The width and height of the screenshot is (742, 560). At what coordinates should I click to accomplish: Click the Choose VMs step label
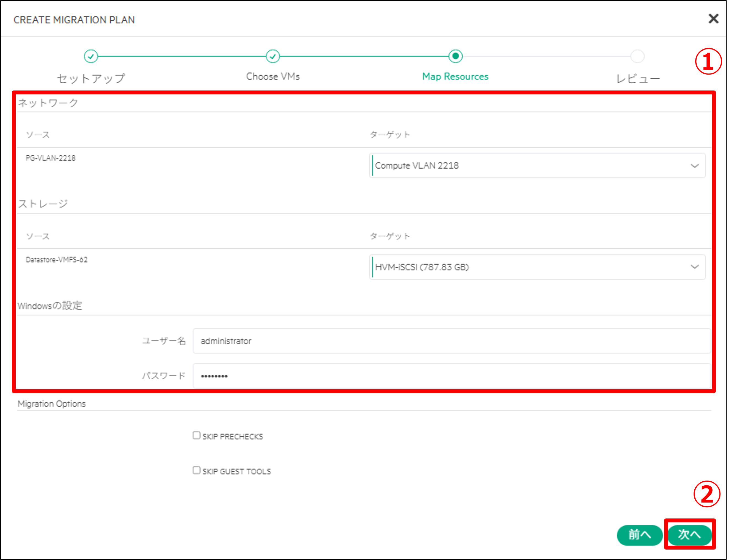click(273, 76)
